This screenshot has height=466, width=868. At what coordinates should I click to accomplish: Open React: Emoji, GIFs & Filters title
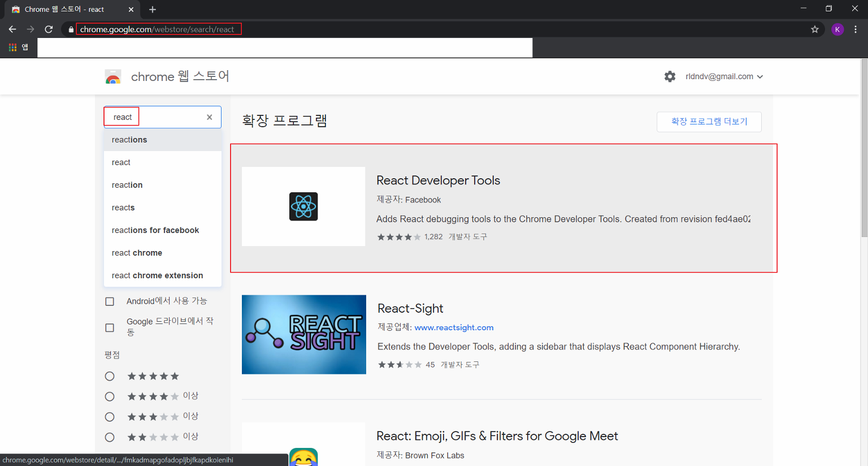point(497,436)
